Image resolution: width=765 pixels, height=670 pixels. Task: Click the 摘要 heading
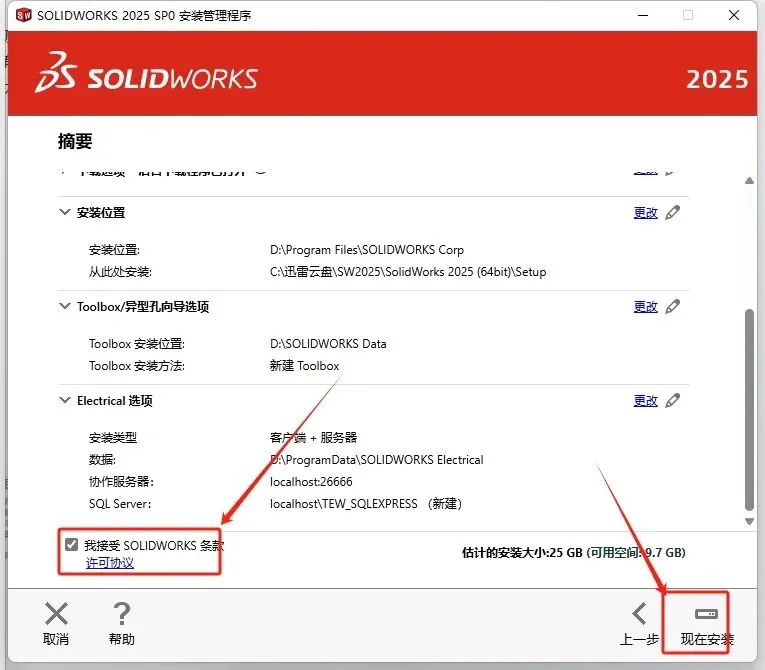(x=75, y=142)
